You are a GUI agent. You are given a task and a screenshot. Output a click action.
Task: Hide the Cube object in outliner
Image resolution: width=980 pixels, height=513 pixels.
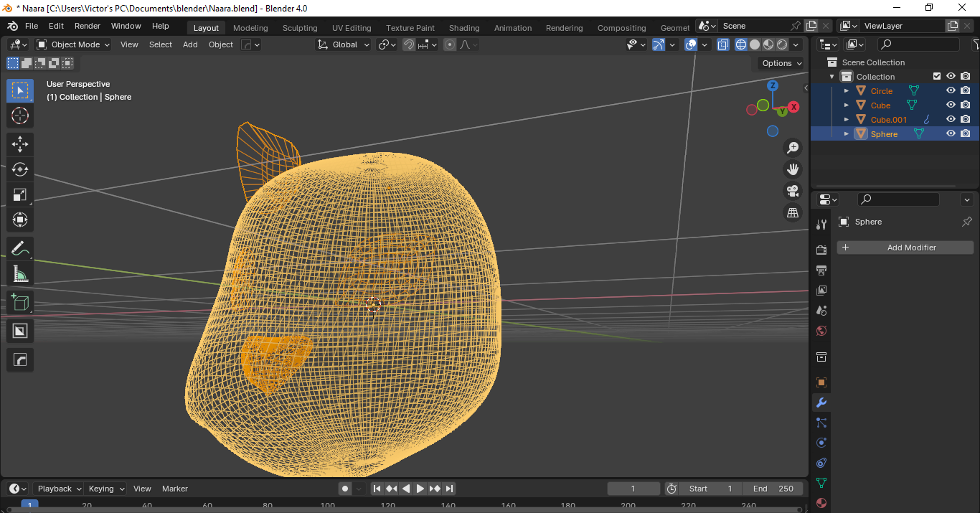[951, 105]
